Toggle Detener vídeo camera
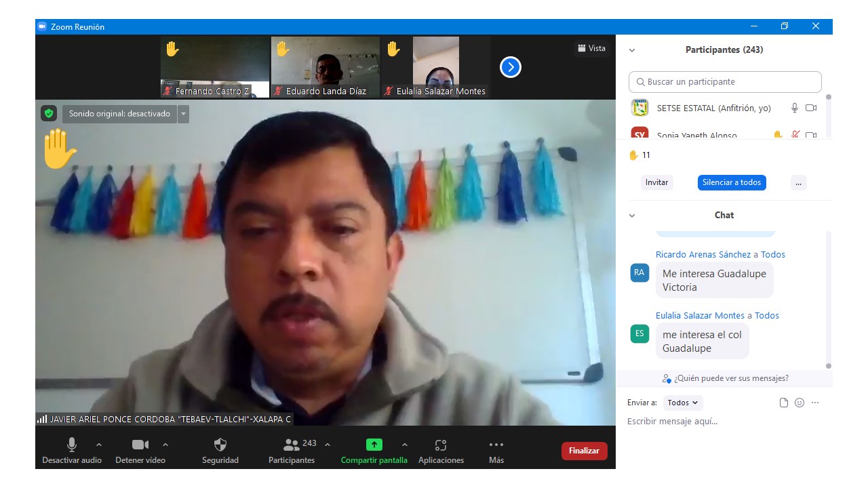Viewport: 868px width, 488px height. click(x=140, y=445)
